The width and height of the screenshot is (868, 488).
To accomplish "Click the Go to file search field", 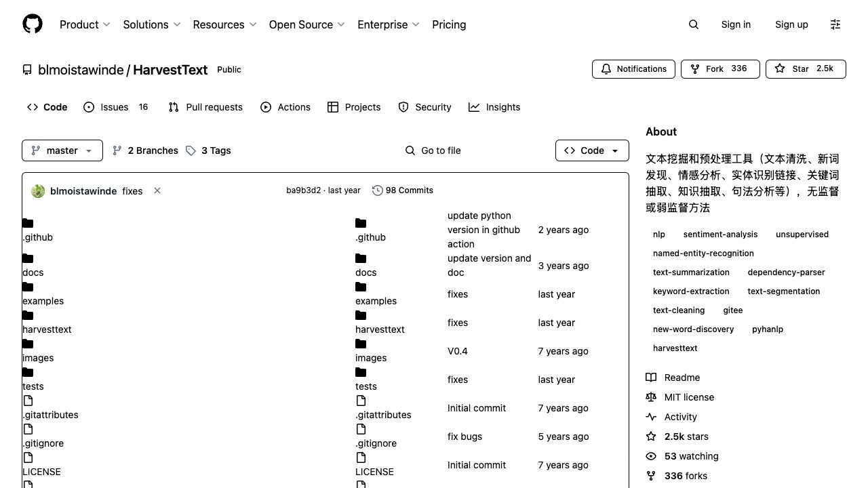I will click(441, 150).
